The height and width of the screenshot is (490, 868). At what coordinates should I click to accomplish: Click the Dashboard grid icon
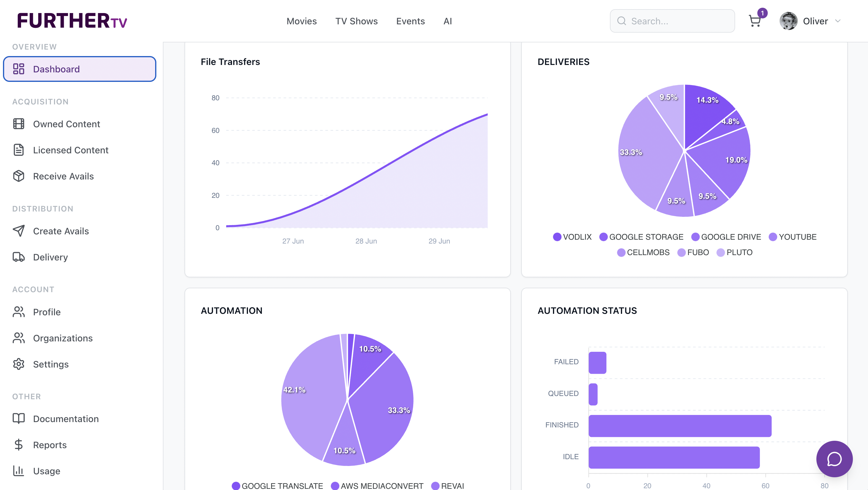tap(18, 69)
